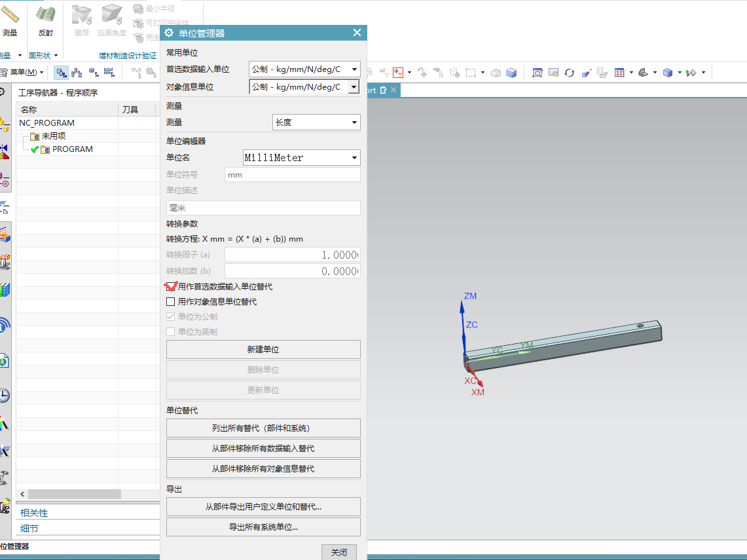
Task: Click the blue shaded cube display icon
Action: tap(511, 73)
